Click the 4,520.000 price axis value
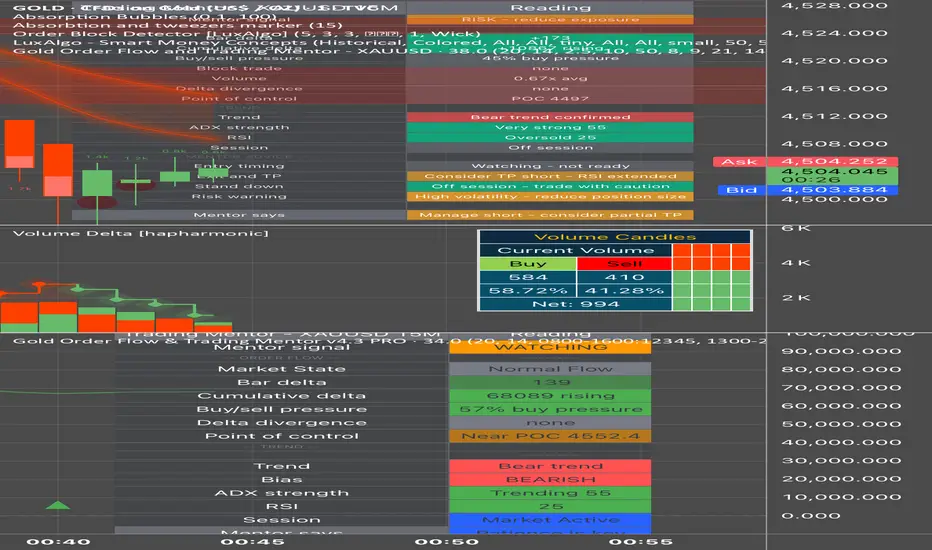Image resolution: width=932 pixels, height=550 pixels. (834, 61)
